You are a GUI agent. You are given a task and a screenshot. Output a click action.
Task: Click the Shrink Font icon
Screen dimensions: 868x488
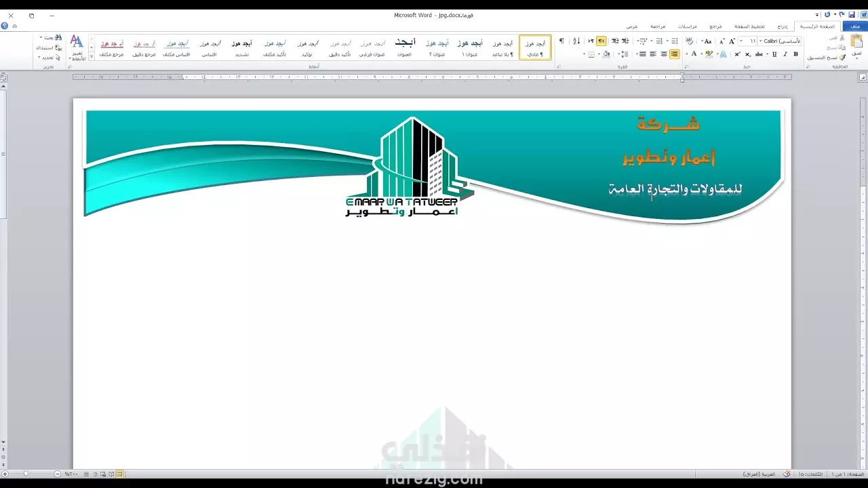pyautogui.click(x=722, y=41)
